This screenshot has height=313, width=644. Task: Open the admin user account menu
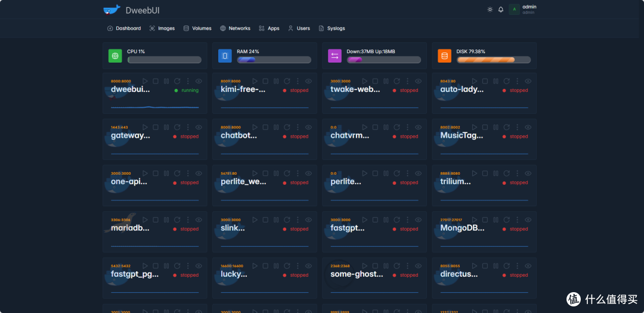[x=523, y=10]
